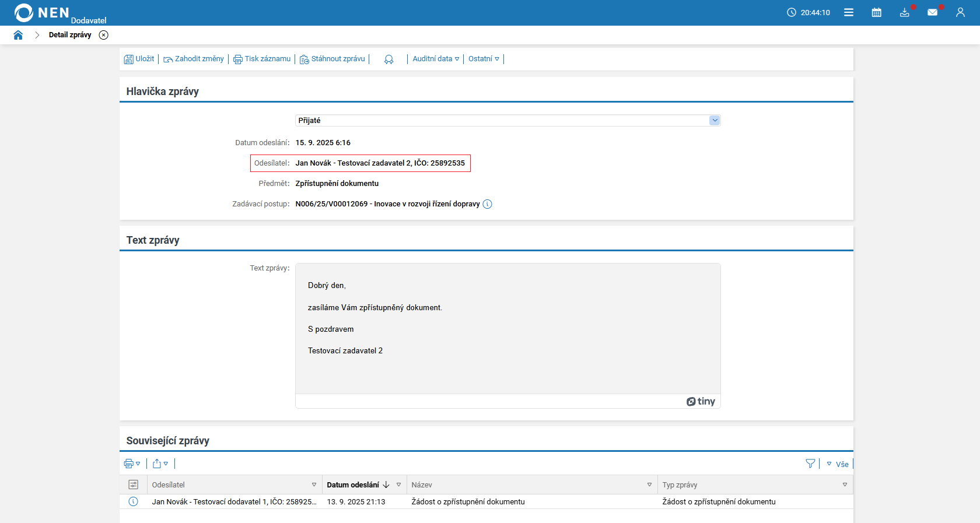This screenshot has height=523, width=980.
Task: Click the filter funnel icon in Související zprávy
Action: coord(810,464)
